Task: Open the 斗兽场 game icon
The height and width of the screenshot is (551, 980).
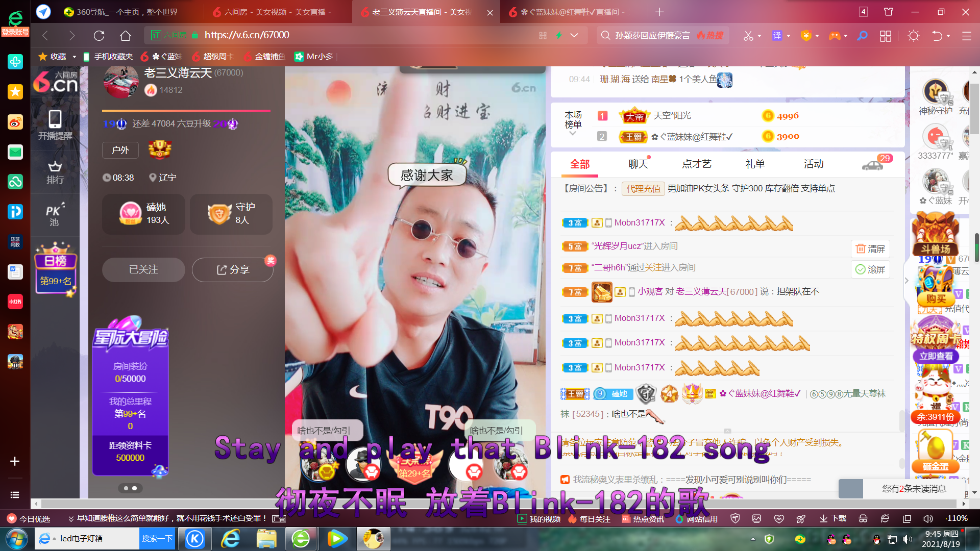Action: [935, 234]
